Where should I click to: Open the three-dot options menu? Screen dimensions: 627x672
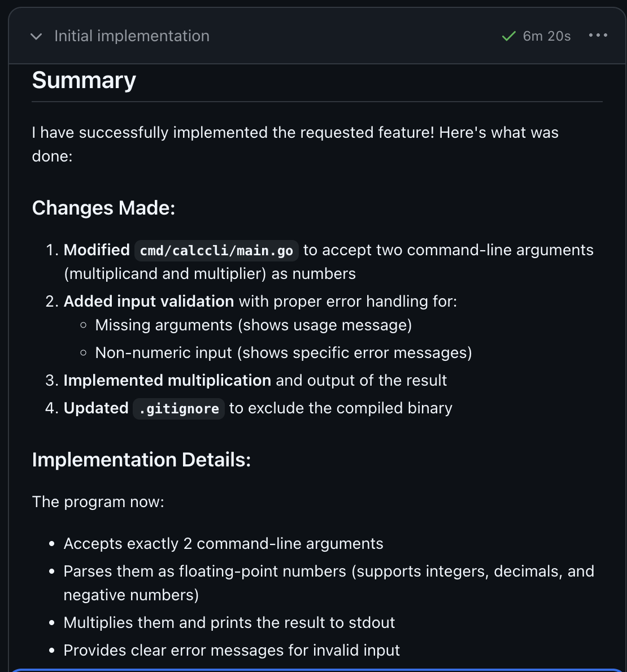598,36
